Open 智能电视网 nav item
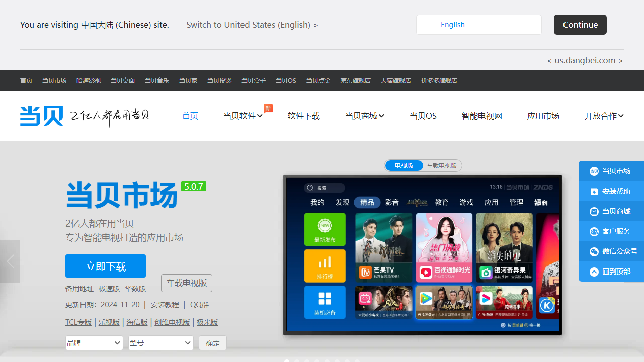The width and height of the screenshot is (644, 362). 482,116
